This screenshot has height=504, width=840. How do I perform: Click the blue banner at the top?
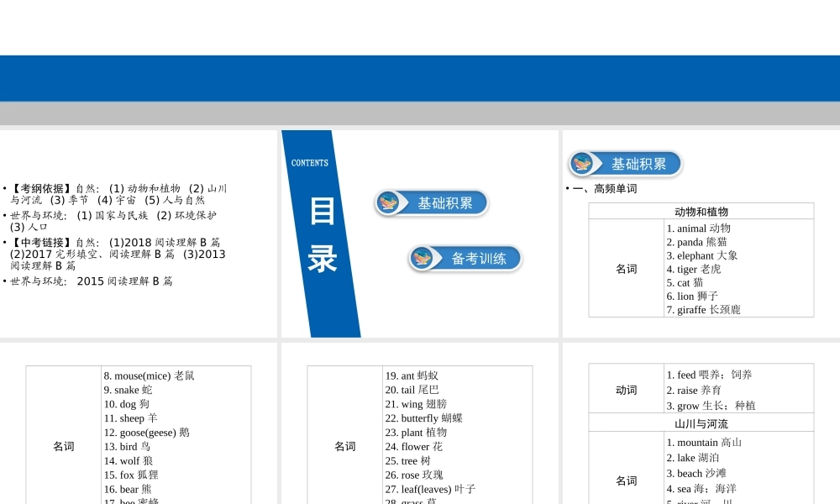pyautogui.click(x=420, y=78)
